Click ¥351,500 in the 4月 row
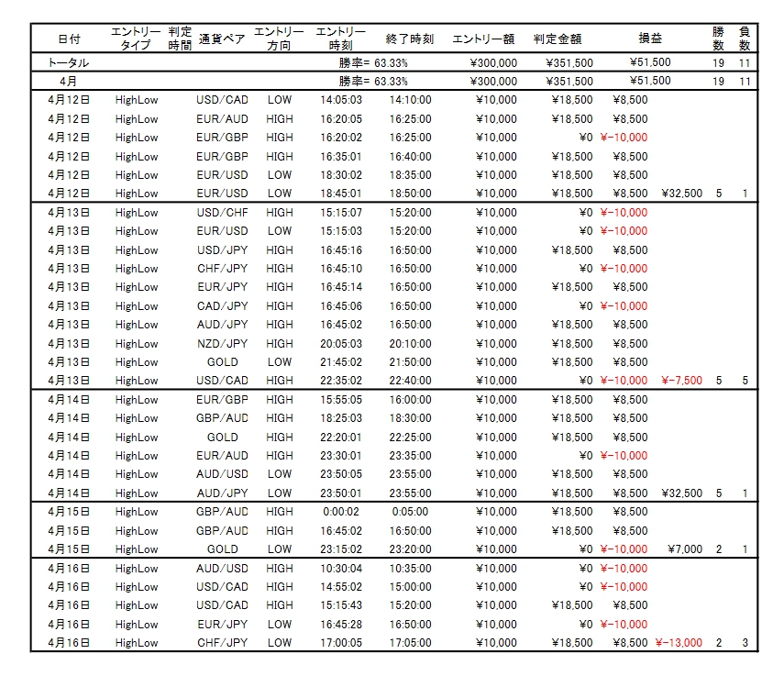This screenshot has height=676, width=784. [569, 81]
